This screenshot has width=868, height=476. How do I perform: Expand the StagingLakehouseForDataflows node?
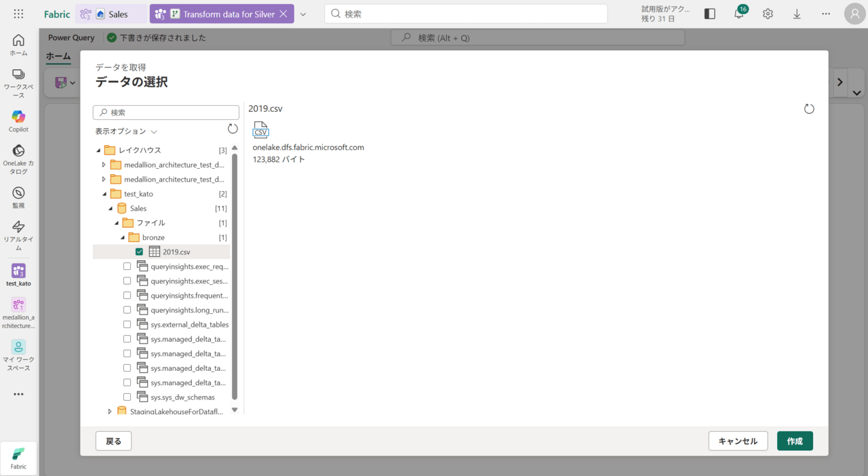pos(110,412)
